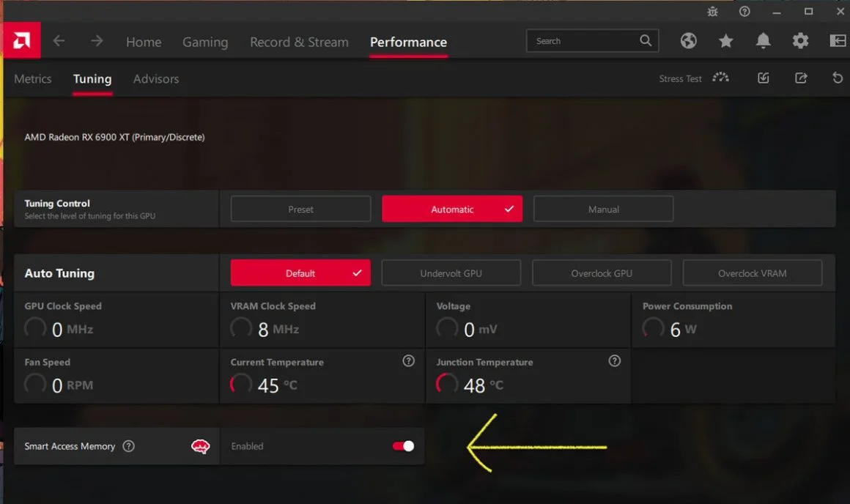The image size is (850, 504).
Task: Switch to Metrics sub-tab
Action: pos(32,78)
